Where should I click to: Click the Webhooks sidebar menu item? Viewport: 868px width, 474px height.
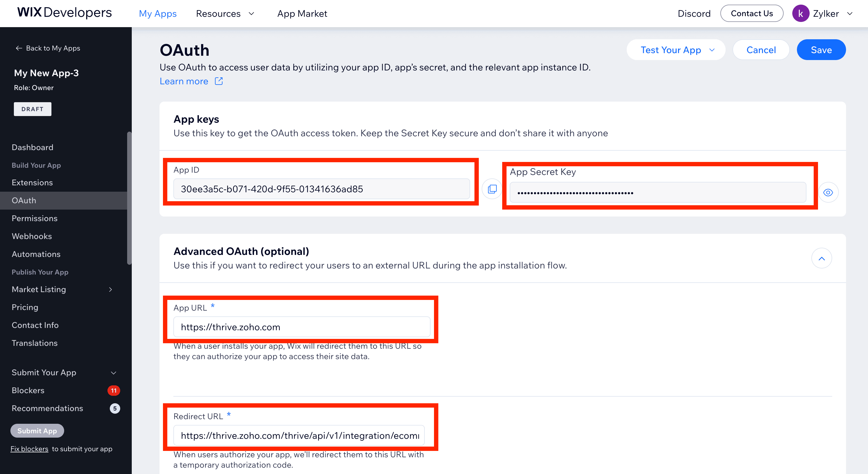point(31,236)
